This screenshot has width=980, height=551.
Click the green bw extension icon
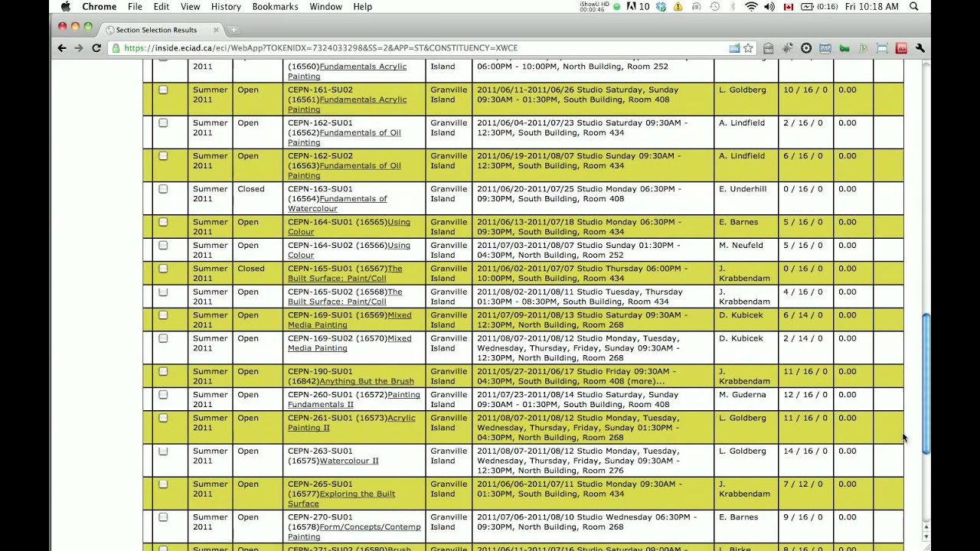pos(844,48)
